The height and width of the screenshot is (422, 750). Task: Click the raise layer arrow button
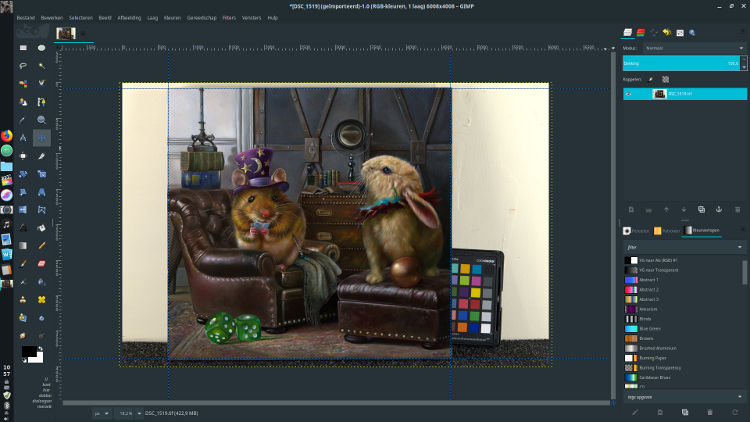click(x=666, y=210)
